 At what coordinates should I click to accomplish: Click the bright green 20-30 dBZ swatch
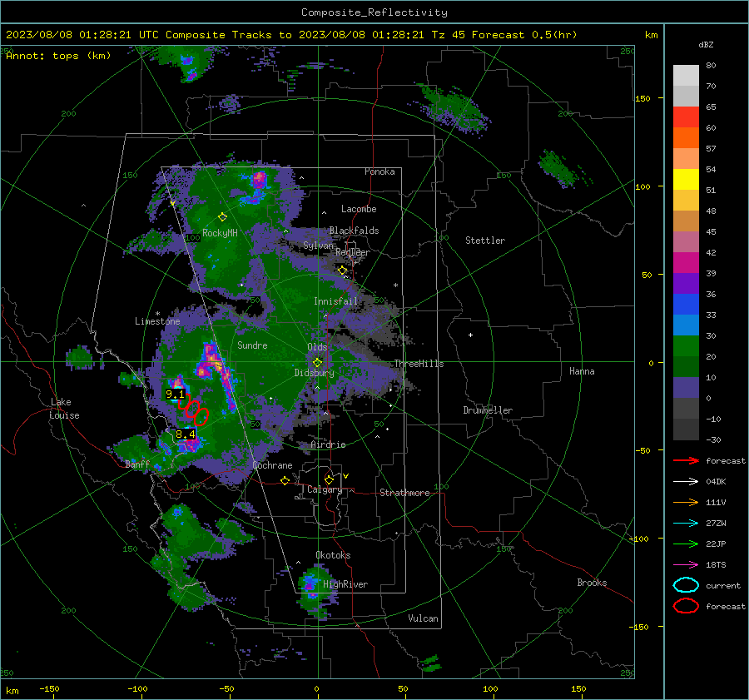(x=686, y=346)
